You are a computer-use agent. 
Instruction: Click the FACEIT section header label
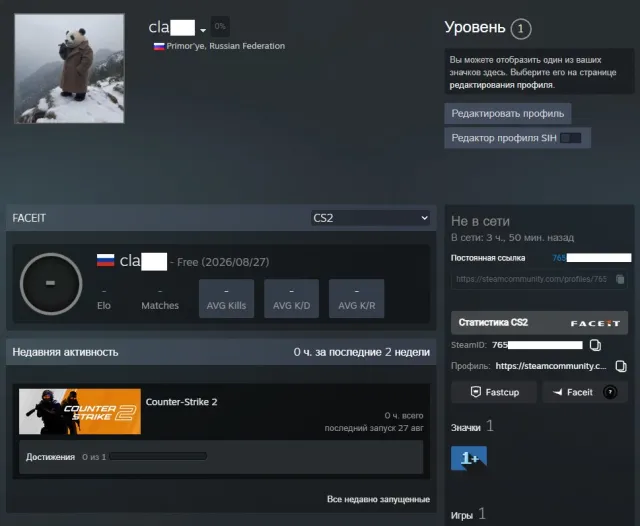coord(29,218)
